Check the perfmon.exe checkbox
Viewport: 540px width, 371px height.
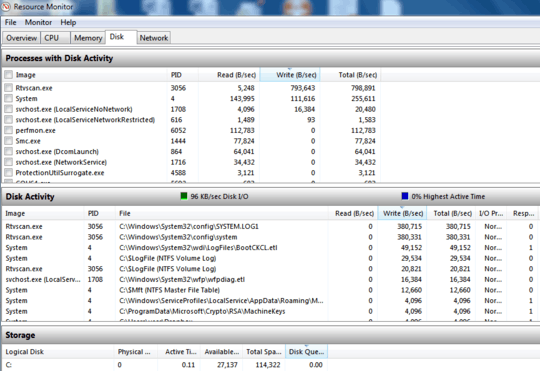click(9, 130)
